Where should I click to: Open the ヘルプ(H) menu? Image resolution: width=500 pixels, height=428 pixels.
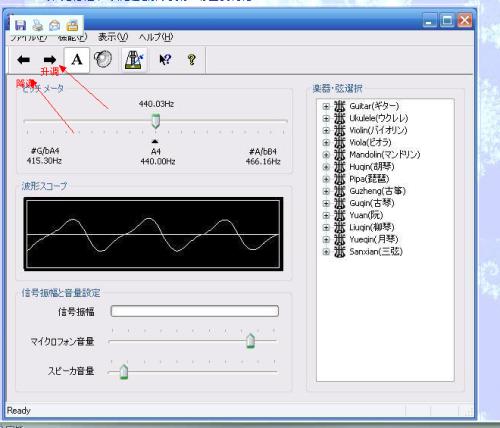click(156, 37)
